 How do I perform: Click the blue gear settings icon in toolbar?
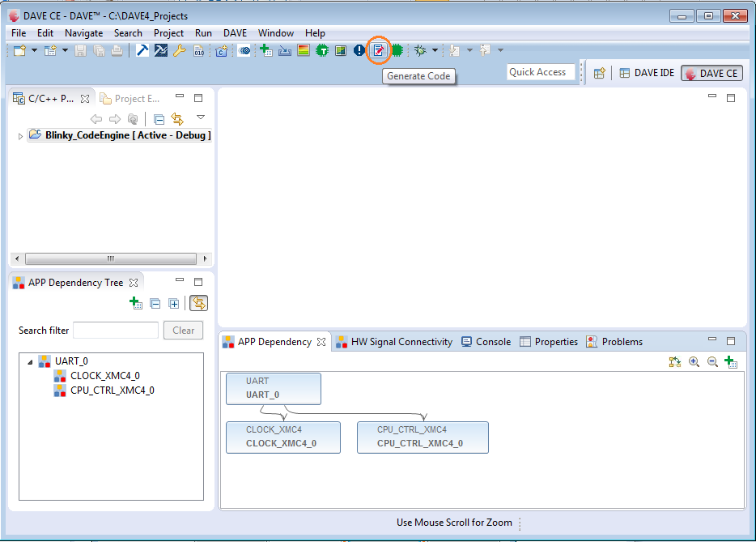coord(244,50)
